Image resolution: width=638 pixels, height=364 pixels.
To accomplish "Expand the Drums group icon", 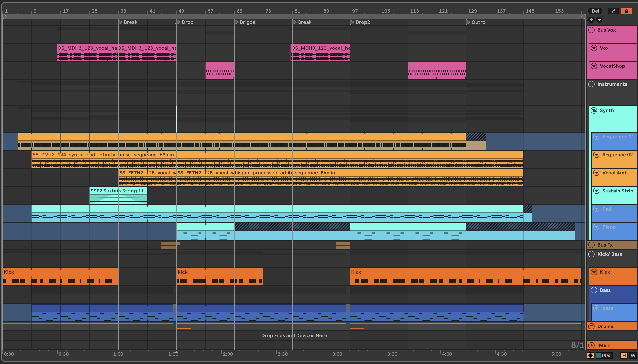I will click(591, 326).
